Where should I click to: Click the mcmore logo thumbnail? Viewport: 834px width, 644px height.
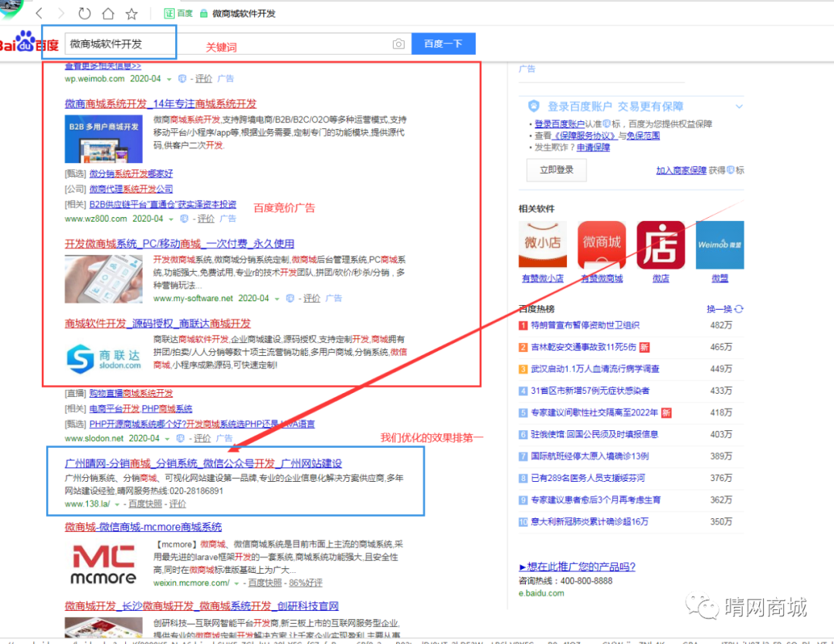[103, 564]
